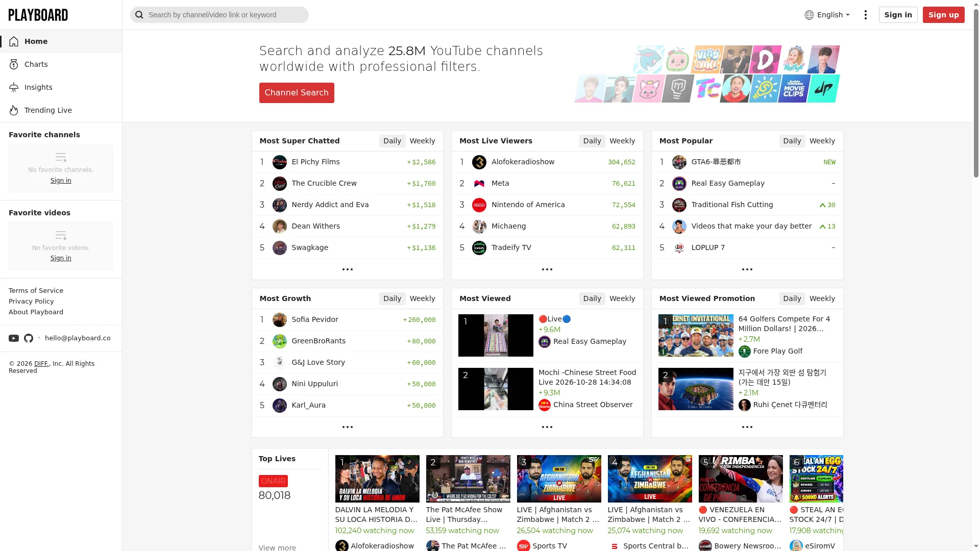Select Daily in Most Viewed Promotion
Viewport: 980px width, 551px height.
tap(792, 298)
